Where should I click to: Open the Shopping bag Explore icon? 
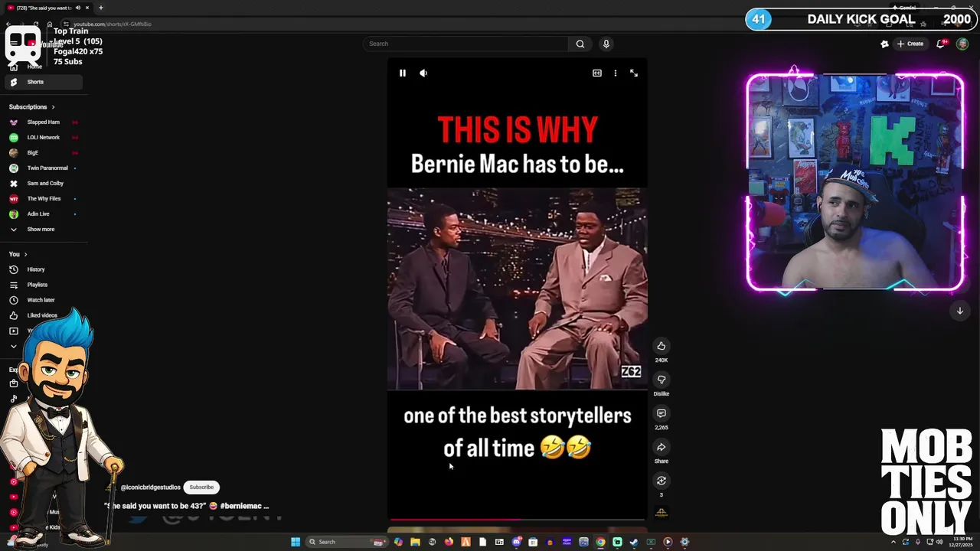[13, 383]
